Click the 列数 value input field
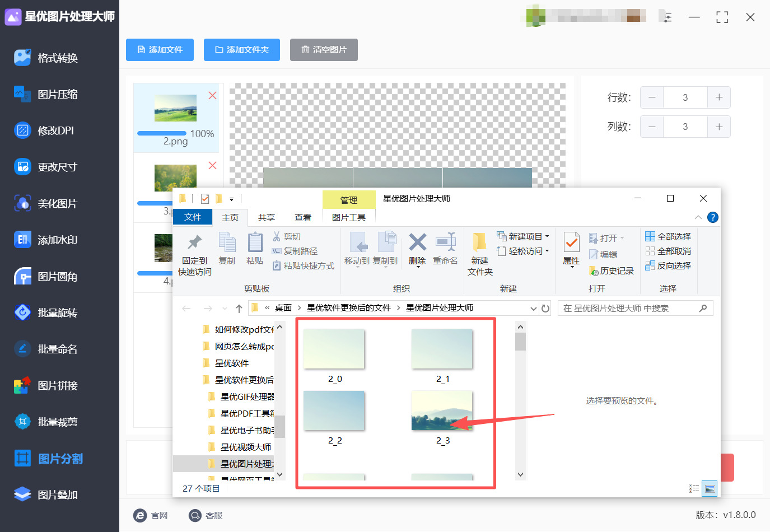This screenshot has width=770, height=532. click(x=685, y=127)
